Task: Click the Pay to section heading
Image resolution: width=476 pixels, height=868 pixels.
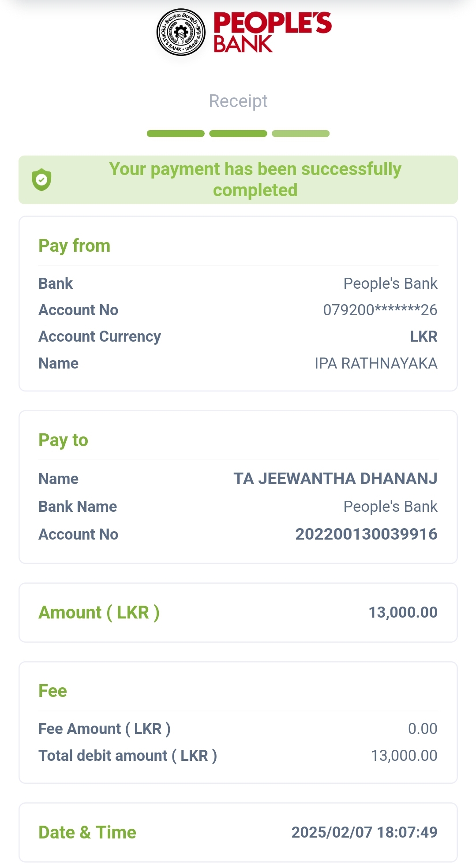Action: 63,440
